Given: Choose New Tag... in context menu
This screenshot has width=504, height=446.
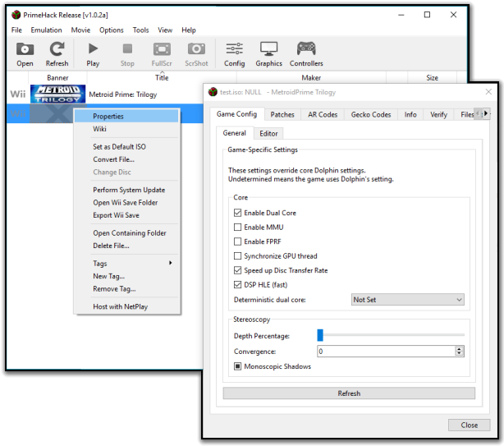Looking at the screenshot, I should [126, 276].
